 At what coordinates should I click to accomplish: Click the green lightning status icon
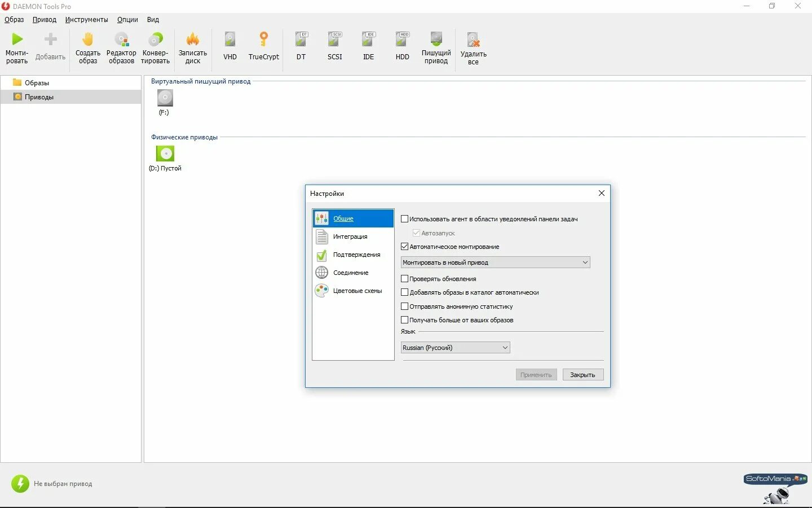tap(20, 483)
